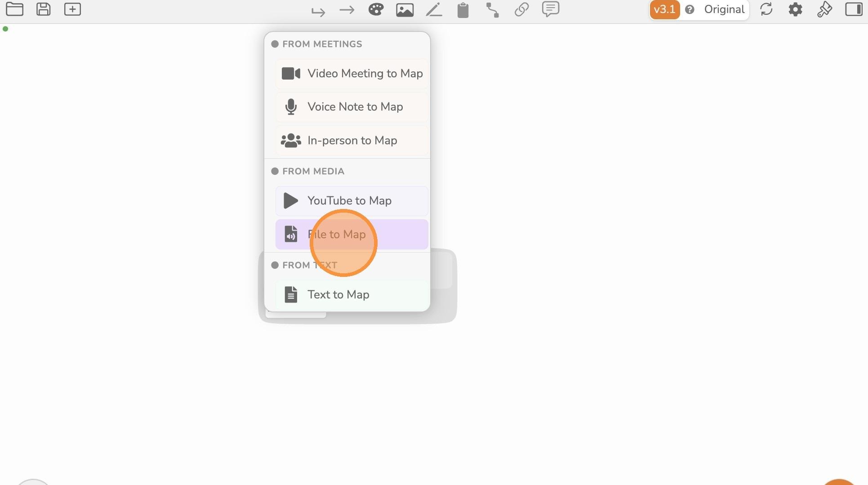
Task: Select Voice Note to Map option
Action: 352,107
